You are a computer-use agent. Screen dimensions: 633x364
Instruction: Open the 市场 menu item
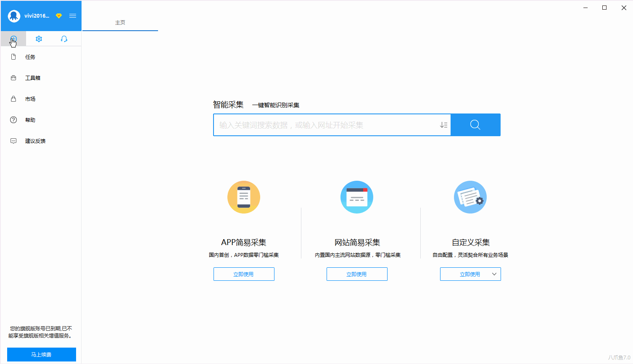tap(41, 99)
